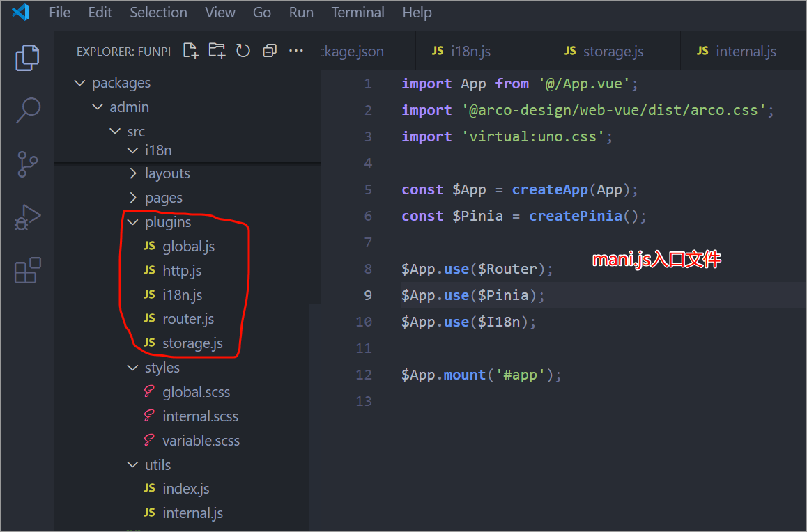Viewport: 807px width, 532px height.
Task: Expand the pages folder
Action: pos(163,198)
